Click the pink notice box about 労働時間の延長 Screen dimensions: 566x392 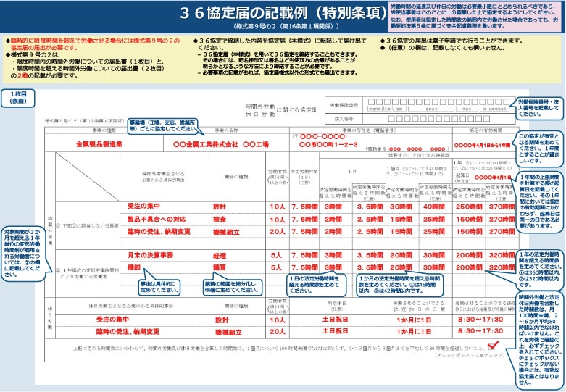coord(475,17)
